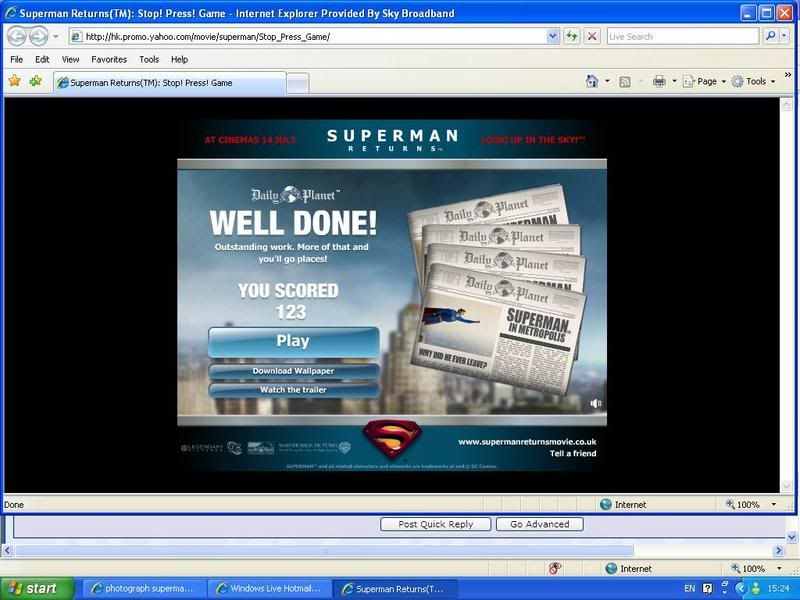Open the View menu
Viewport: 800px width, 600px height.
tap(70, 59)
